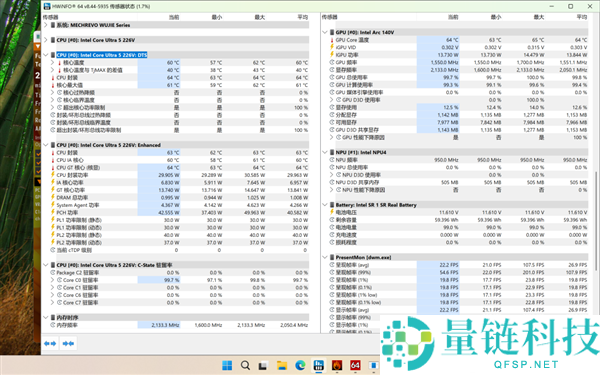
Task: Collapse the 内存时序 section
Action: pos(46,317)
